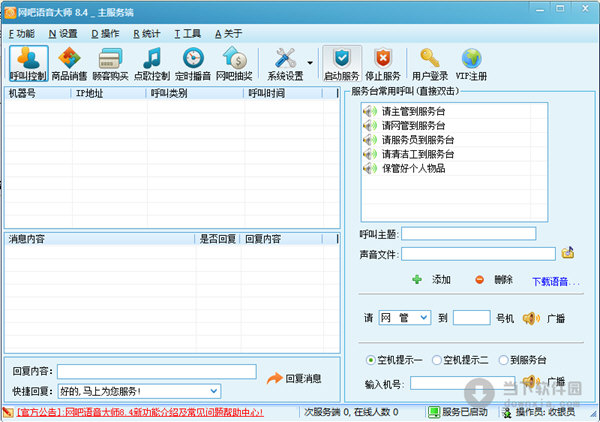Select 请主管到服务台 call entry
The image size is (600, 422).
[414, 111]
